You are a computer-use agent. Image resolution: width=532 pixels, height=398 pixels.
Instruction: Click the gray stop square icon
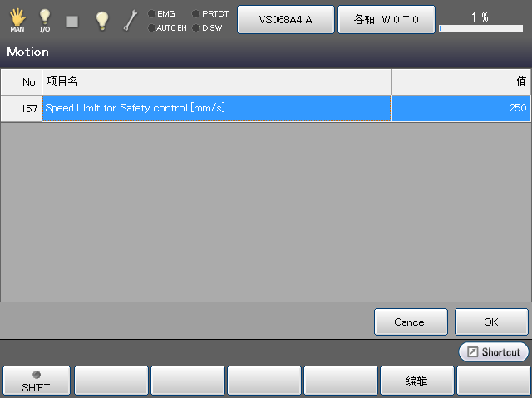click(72, 22)
